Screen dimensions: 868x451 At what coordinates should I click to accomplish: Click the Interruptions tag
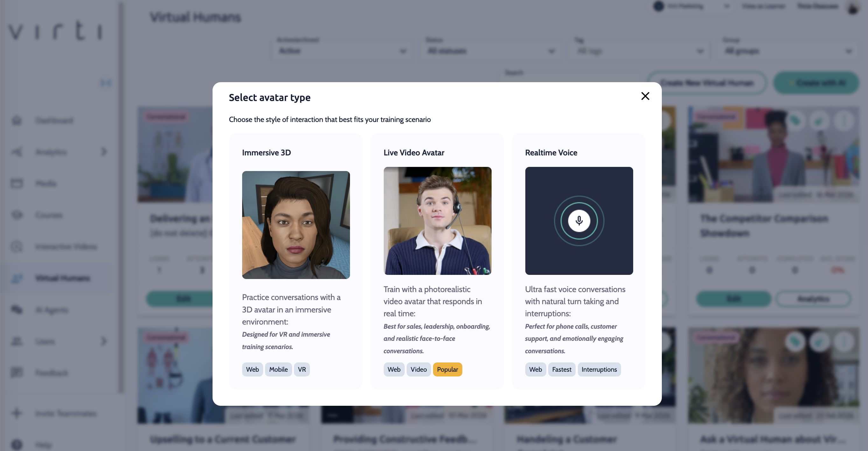click(x=599, y=369)
